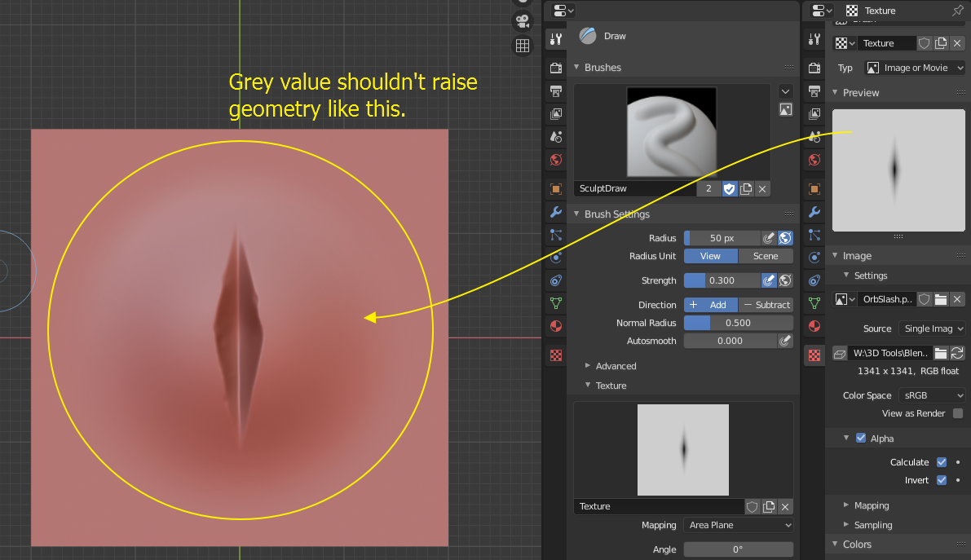This screenshot has height=560, width=971.
Task: Open editor type menu of left properties panel
Action: [563, 11]
